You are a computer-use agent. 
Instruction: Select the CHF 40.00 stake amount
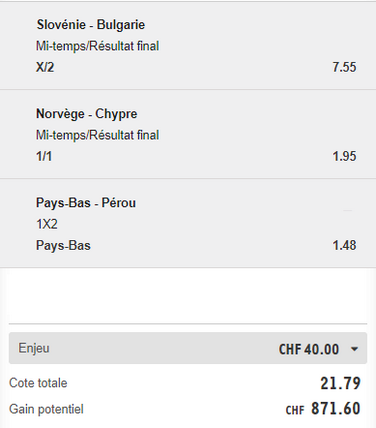click(309, 349)
